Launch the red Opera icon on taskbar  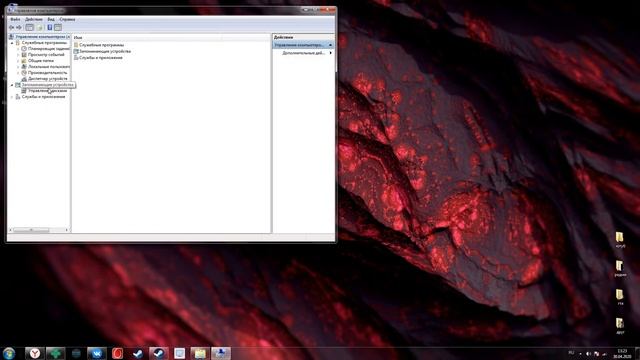pyautogui.click(x=118, y=353)
